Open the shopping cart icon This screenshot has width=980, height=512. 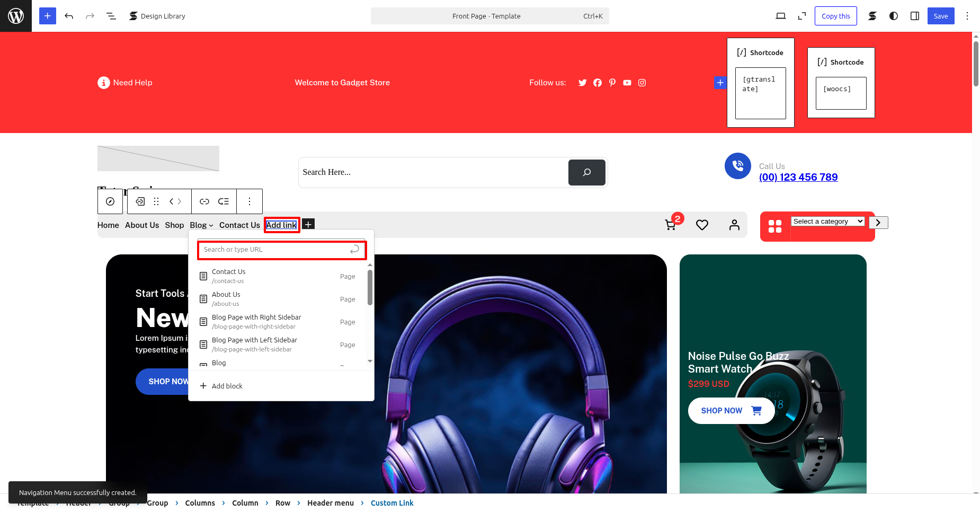click(671, 225)
